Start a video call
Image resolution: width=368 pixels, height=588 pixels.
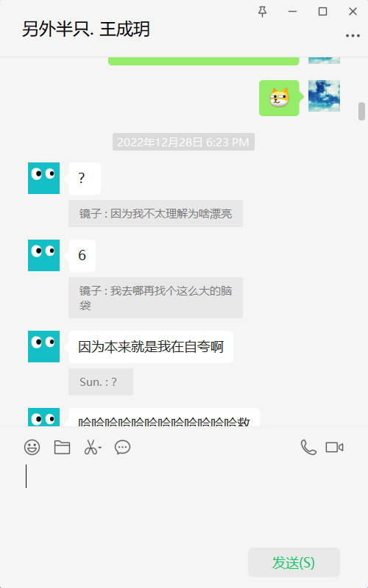click(x=334, y=447)
